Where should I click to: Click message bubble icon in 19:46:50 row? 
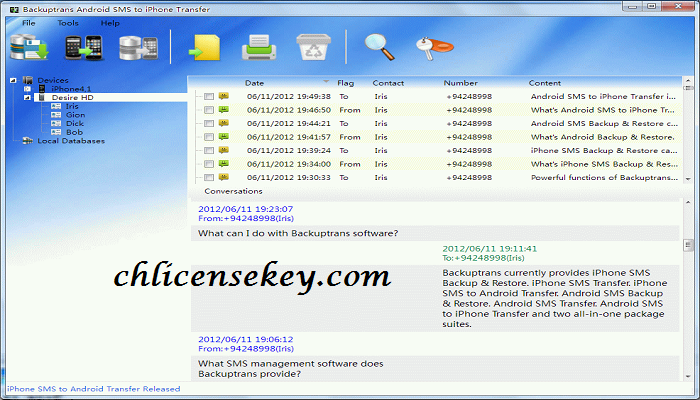[x=224, y=110]
